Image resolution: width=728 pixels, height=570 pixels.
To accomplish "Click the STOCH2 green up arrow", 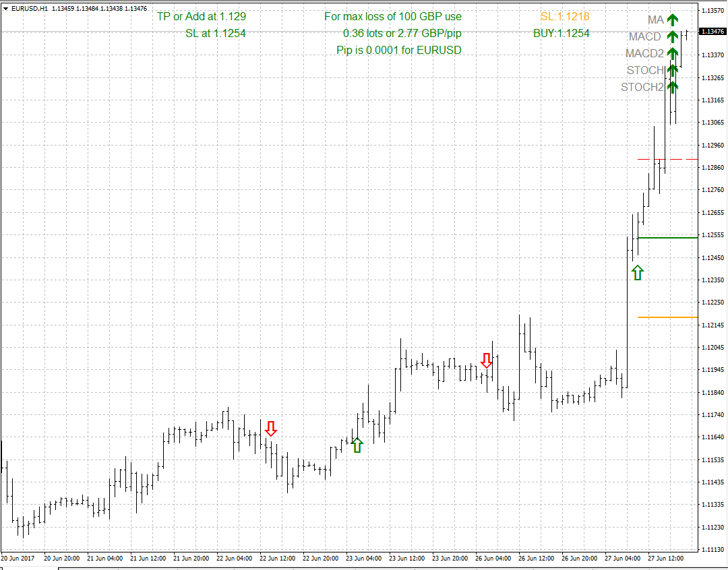I will click(672, 87).
